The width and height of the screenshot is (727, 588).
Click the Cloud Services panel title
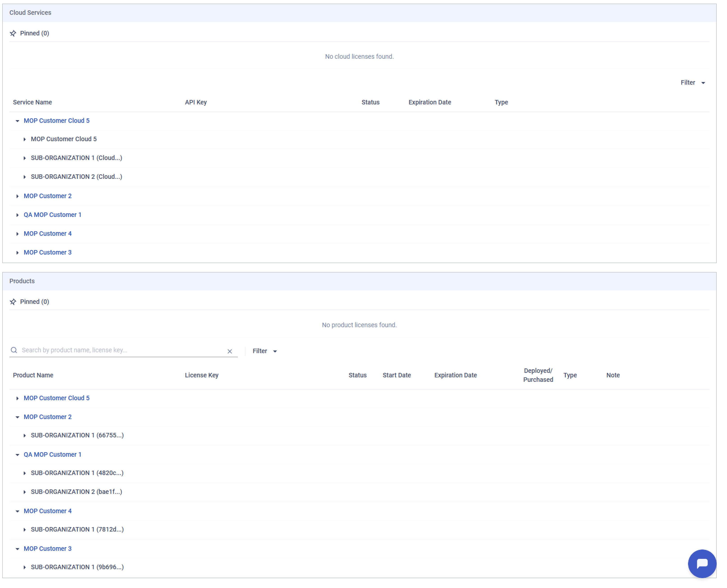pyautogui.click(x=30, y=13)
